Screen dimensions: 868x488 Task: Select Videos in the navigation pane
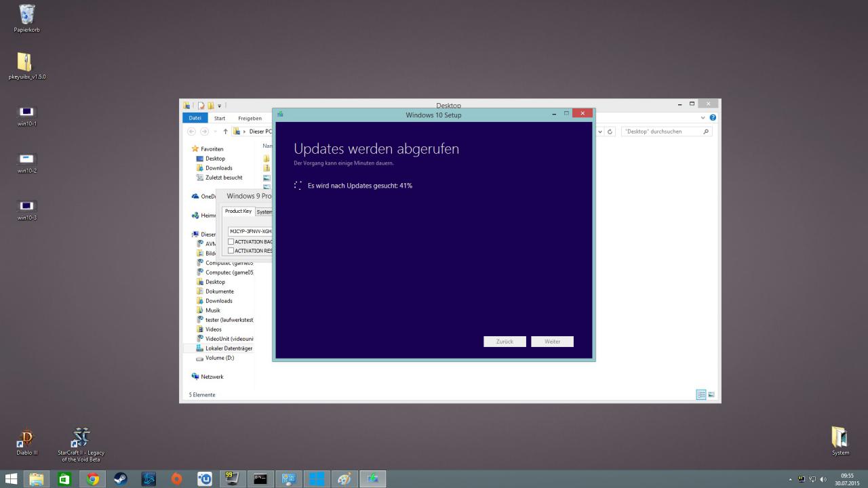[209, 329]
